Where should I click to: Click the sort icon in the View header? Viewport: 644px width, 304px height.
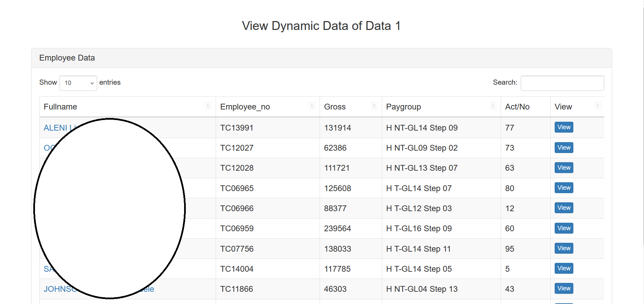(x=598, y=106)
